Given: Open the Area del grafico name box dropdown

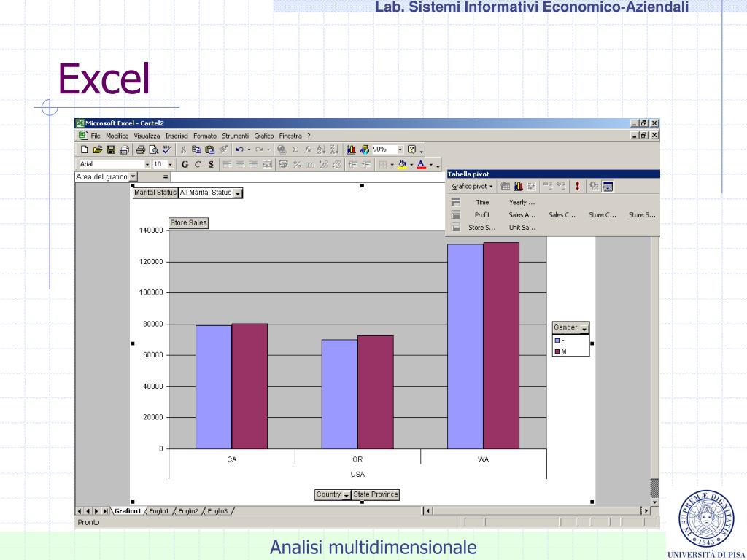Looking at the screenshot, I should pos(133,176).
